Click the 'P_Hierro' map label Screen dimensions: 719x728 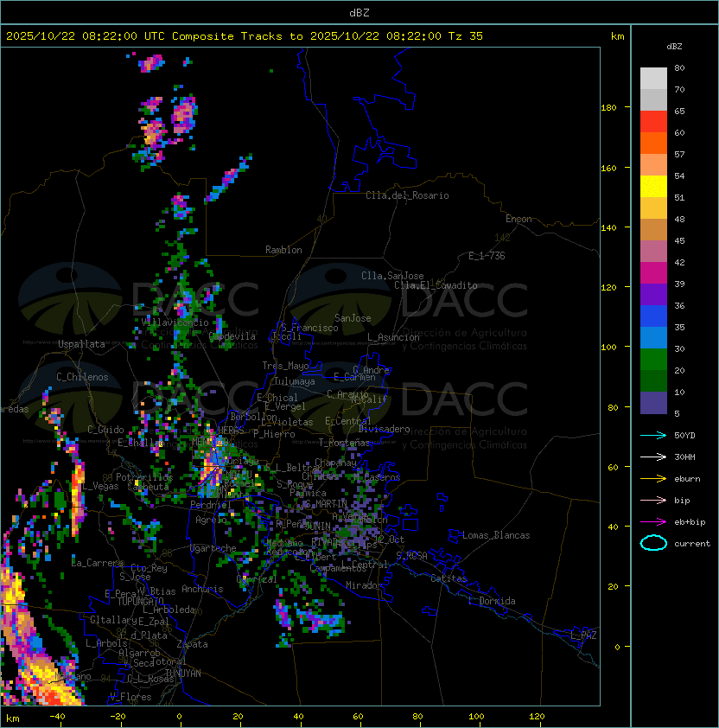(x=274, y=434)
